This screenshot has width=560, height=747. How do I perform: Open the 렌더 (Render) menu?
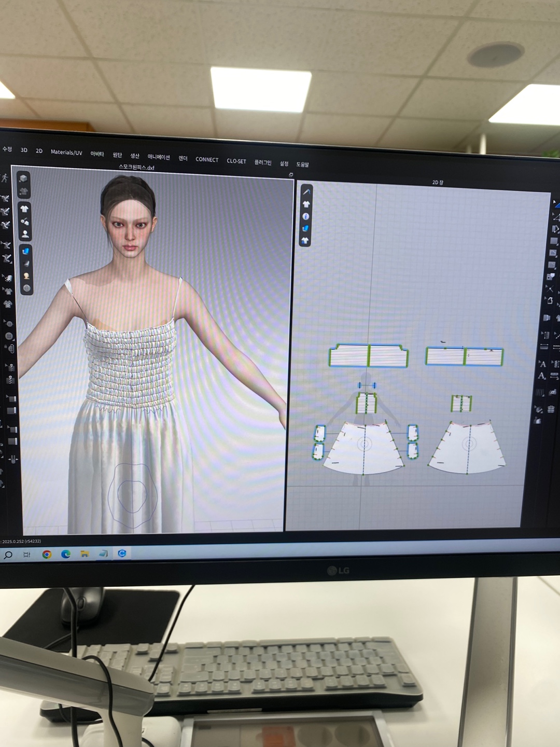pyautogui.click(x=183, y=158)
